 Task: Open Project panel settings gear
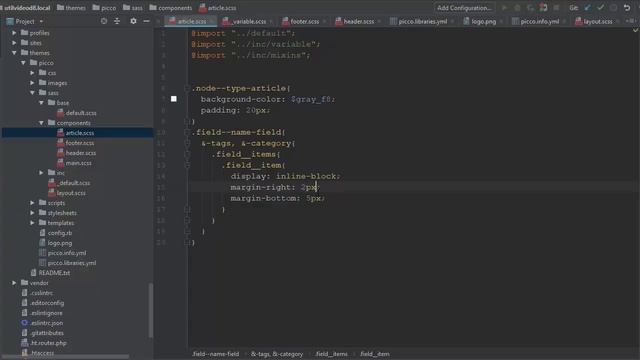133,21
